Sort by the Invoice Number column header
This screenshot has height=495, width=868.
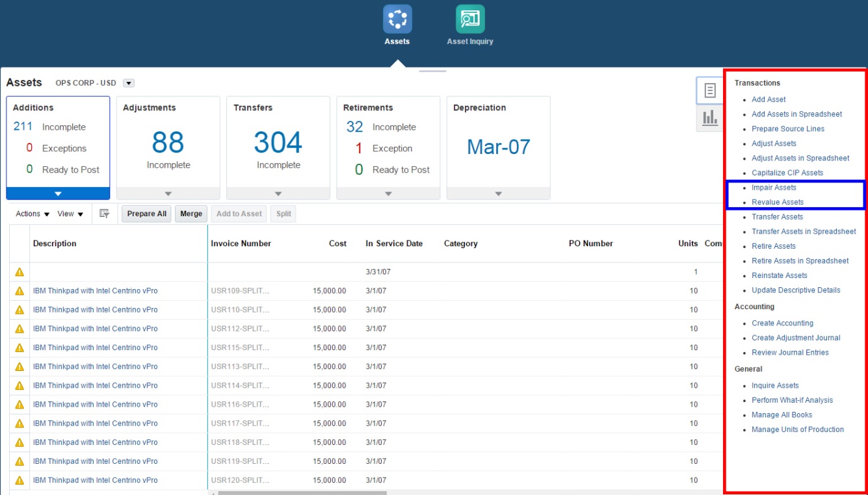coord(241,244)
